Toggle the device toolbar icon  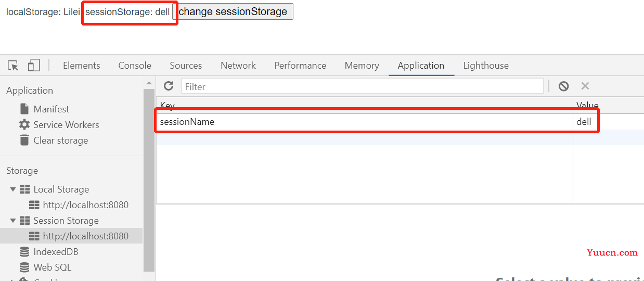pyautogui.click(x=34, y=66)
